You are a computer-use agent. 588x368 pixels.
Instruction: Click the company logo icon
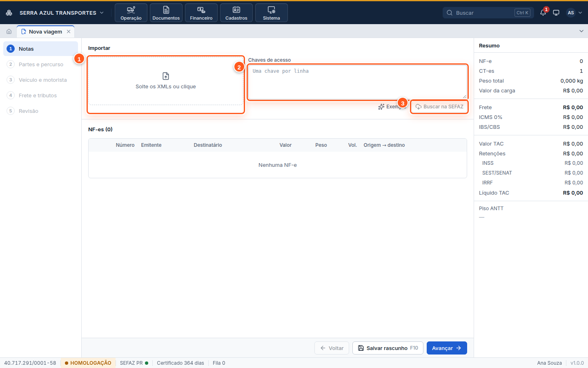coord(9,13)
